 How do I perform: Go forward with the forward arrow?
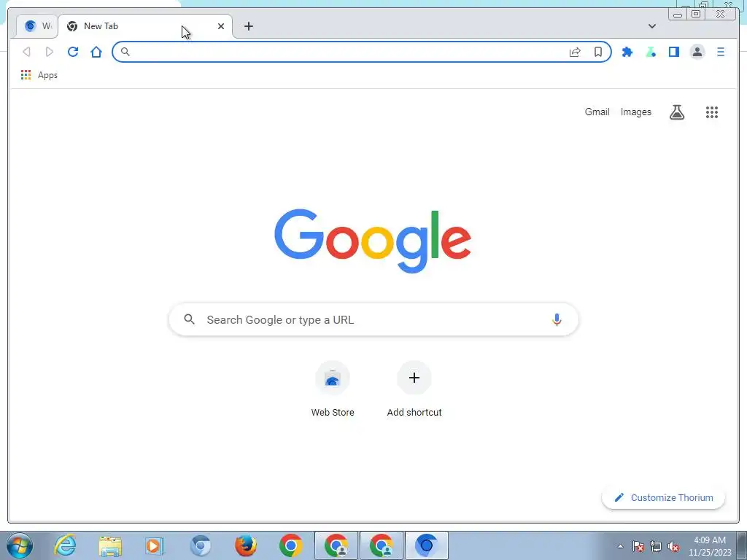50,52
